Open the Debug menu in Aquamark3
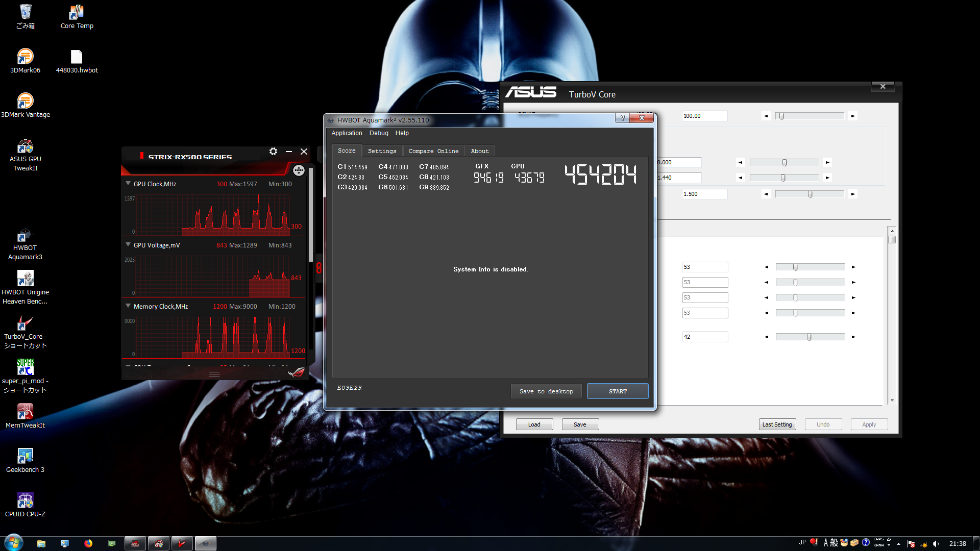 coord(379,133)
